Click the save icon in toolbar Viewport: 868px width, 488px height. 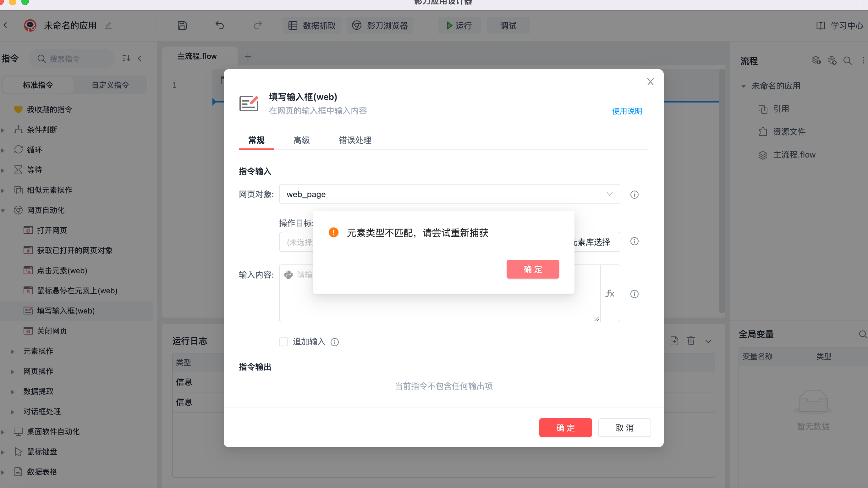tap(182, 26)
